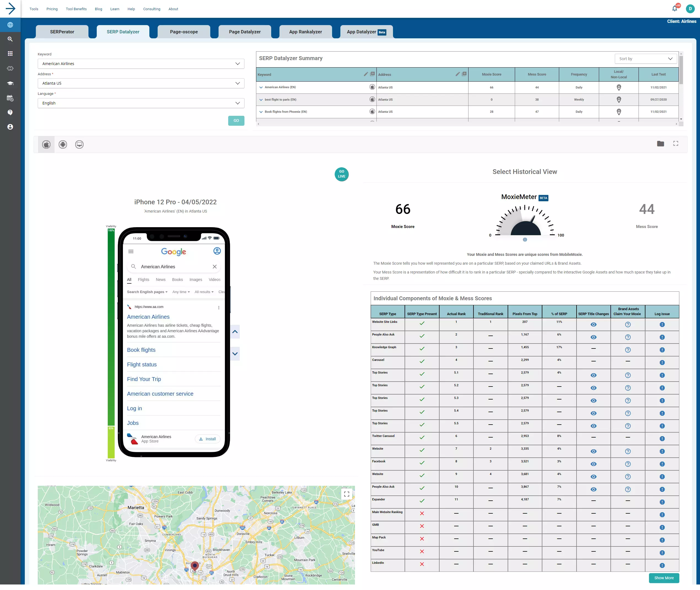Open Pricing link in top navigation
This screenshot has height=590, width=700.
tap(52, 9)
